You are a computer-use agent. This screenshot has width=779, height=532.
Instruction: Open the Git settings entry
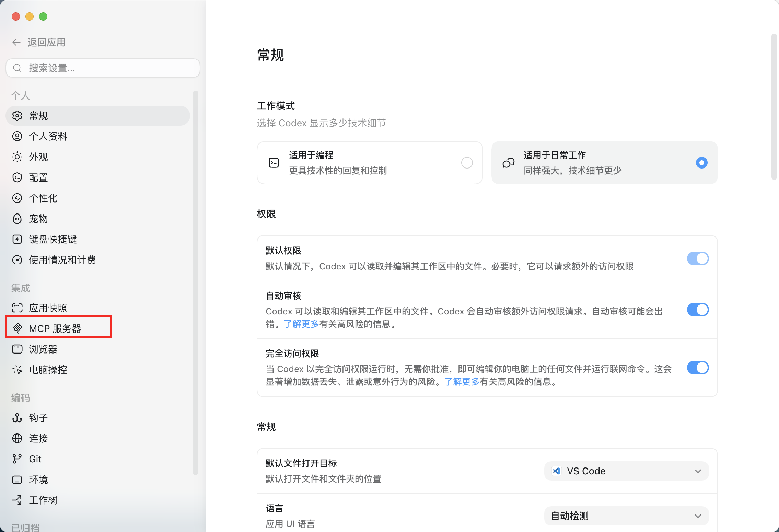pyautogui.click(x=98, y=459)
